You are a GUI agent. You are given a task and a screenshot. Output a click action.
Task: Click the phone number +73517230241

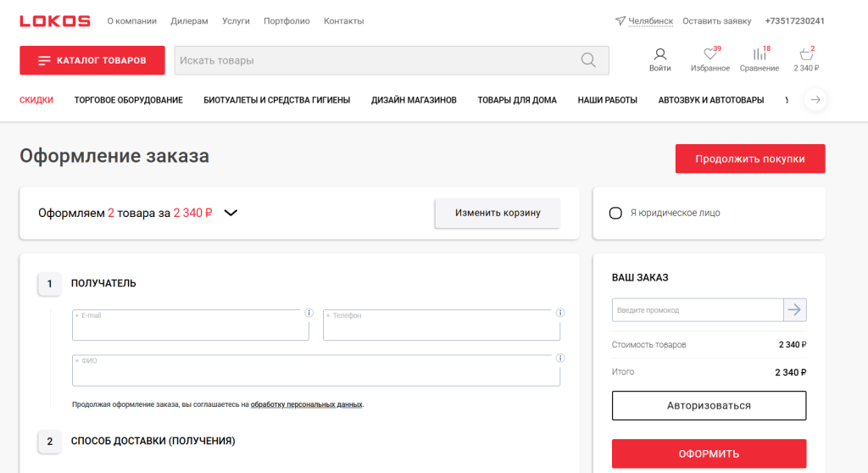click(x=794, y=21)
